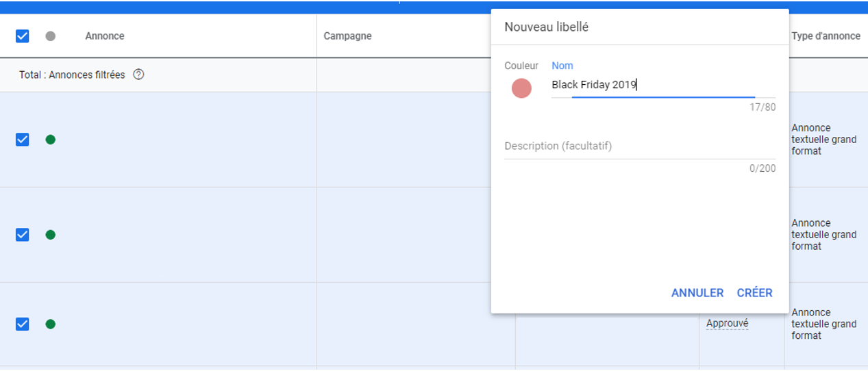
Task: Sort by the Campagne column header
Action: tap(347, 36)
